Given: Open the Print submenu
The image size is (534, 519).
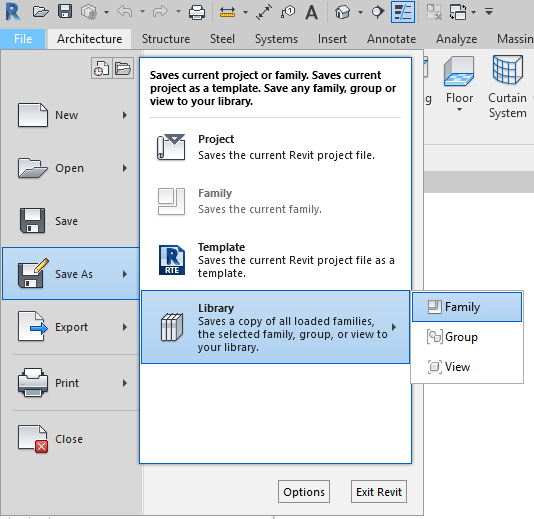Looking at the screenshot, I should click(71, 383).
